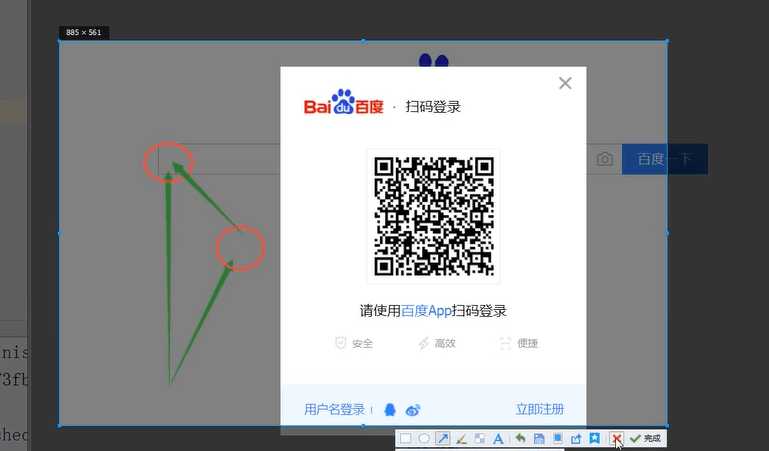Viewport: 769px width, 451px height.
Task: Switch to 用户名登录
Action: (x=334, y=409)
